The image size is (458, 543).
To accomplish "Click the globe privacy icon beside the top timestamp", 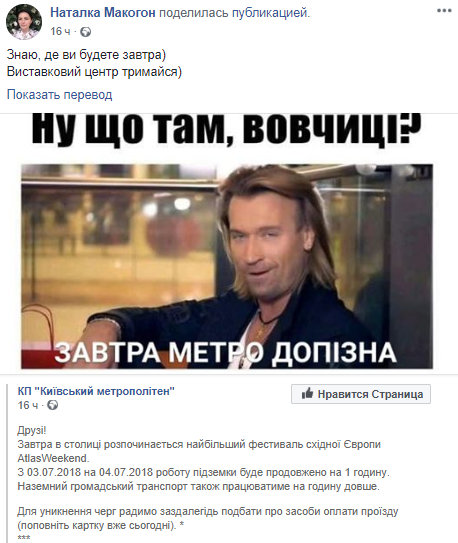I will pos(86,32).
